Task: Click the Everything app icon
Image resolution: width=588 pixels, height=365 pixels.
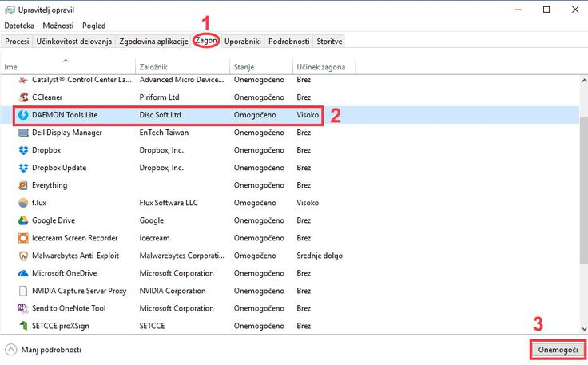Action: (23, 185)
